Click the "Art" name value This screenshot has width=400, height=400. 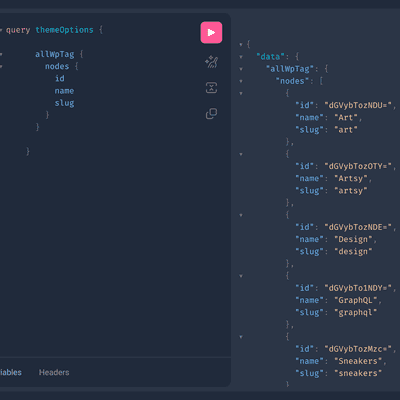point(346,117)
